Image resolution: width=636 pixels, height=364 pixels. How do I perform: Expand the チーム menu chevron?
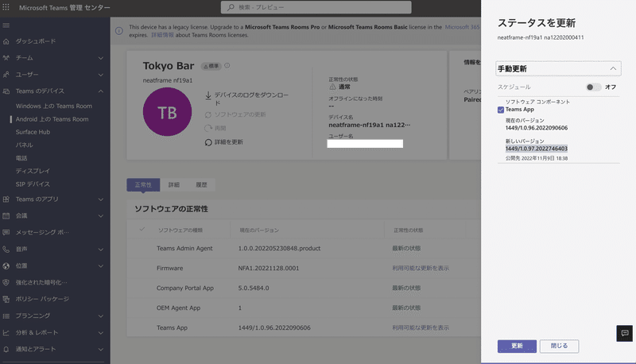tap(101, 58)
